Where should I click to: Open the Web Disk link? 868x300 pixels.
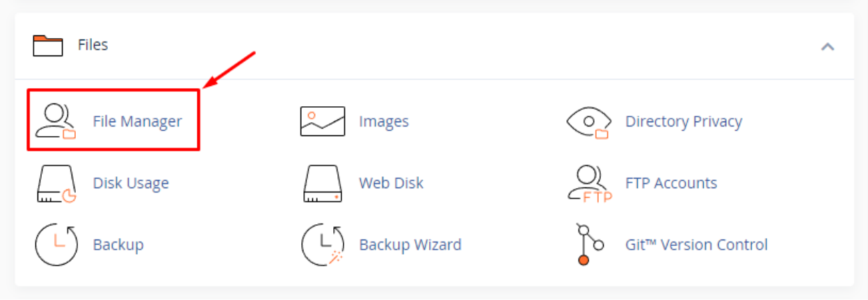[x=391, y=183]
